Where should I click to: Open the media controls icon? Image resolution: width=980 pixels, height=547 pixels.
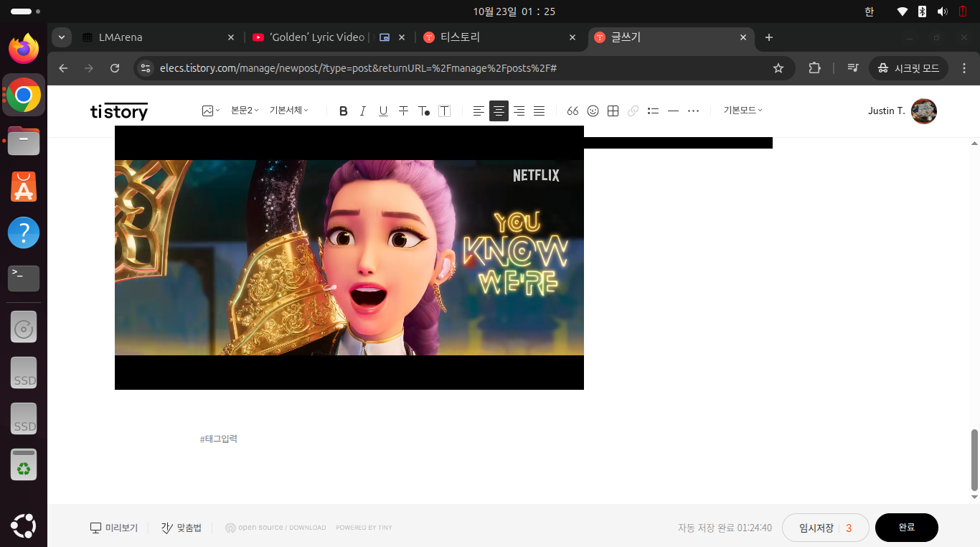853,68
